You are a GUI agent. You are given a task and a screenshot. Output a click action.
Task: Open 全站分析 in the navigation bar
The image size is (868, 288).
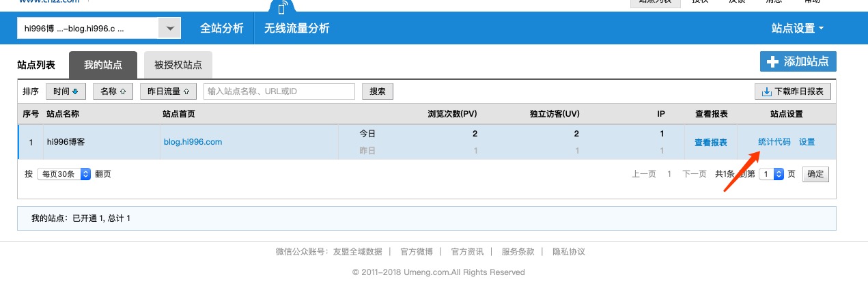pos(221,28)
